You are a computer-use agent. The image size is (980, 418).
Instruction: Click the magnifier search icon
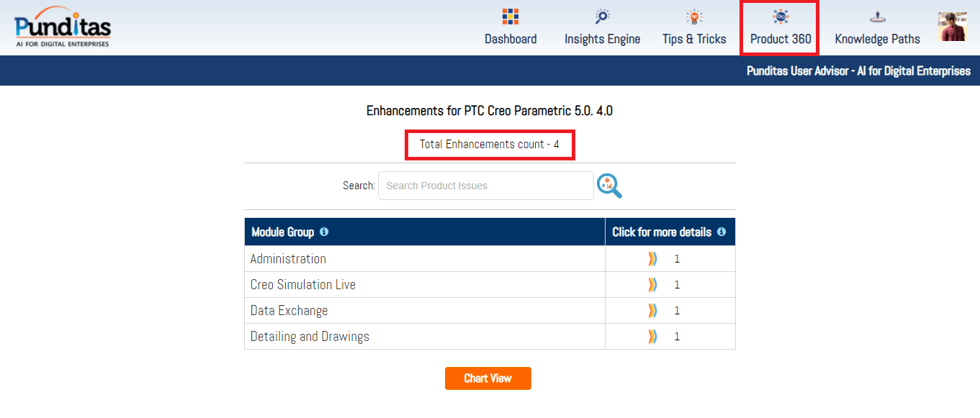click(x=609, y=186)
